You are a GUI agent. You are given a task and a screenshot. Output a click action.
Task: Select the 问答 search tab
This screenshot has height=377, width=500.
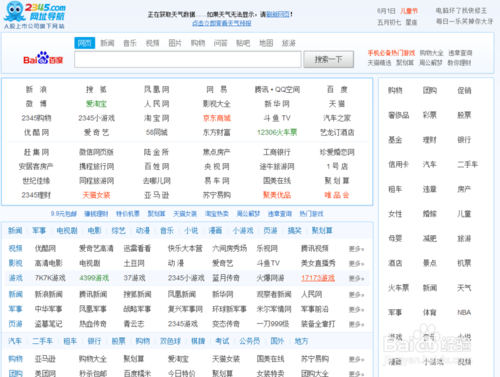[220, 43]
